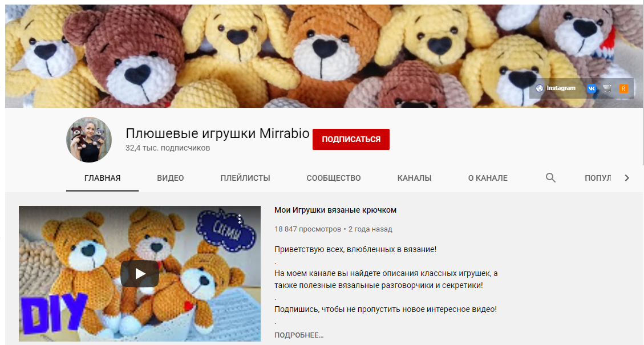The width and height of the screenshot is (644, 345).
Task: Expand the video description via ПОДРОБНЕЕ
Action: [299, 335]
